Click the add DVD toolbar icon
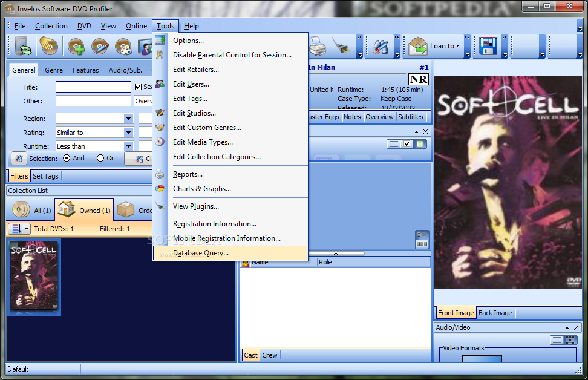 click(76, 47)
